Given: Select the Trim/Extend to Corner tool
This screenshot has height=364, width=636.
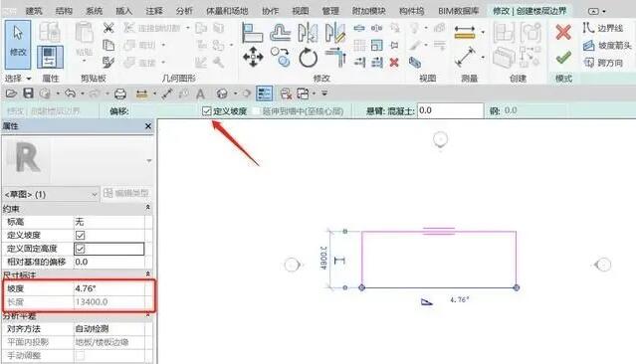Looking at the screenshot, I should coord(335,57).
